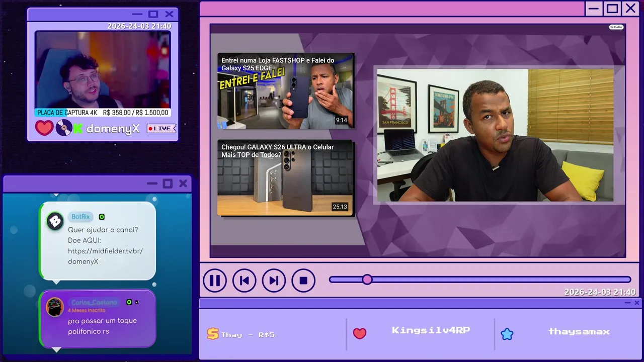Maximize the chat window

168,184
